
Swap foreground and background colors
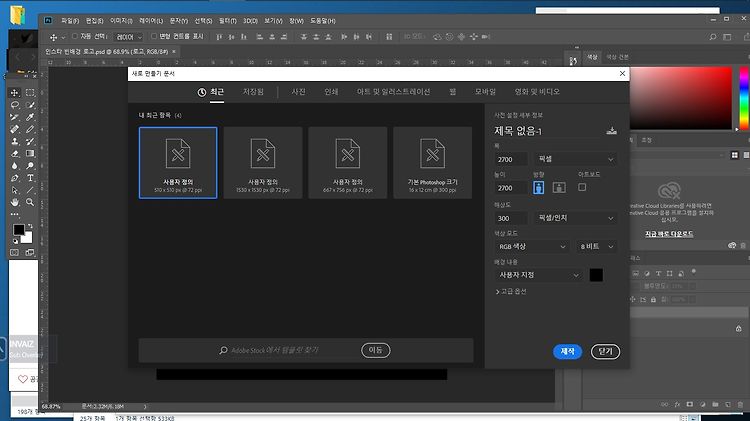click(30, 226)
